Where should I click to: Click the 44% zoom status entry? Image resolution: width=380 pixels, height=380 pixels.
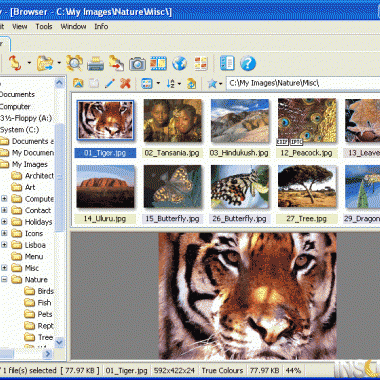point(293,370)
